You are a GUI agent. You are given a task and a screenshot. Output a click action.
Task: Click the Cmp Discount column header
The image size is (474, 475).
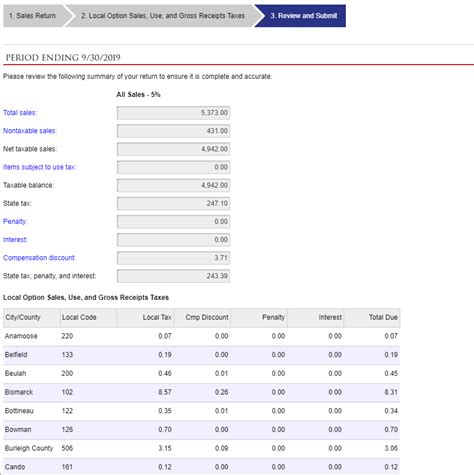202,317
